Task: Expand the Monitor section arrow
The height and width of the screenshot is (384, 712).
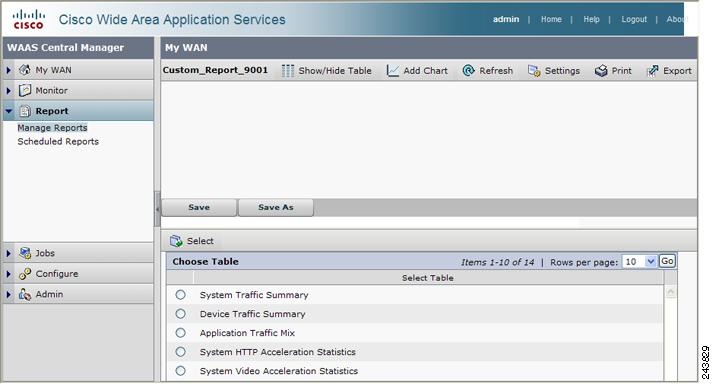Action: (8, 91)
